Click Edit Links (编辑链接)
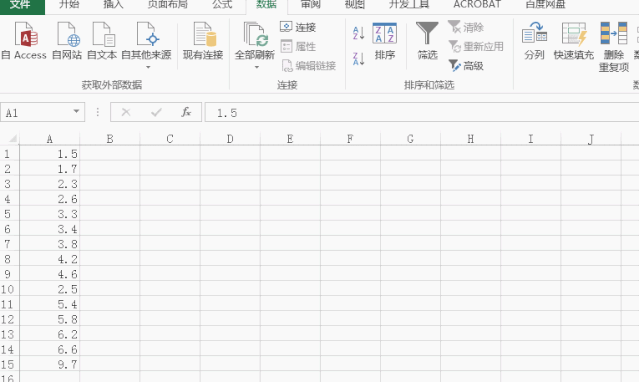The image size is (639, 382). [x=308, y=66]
